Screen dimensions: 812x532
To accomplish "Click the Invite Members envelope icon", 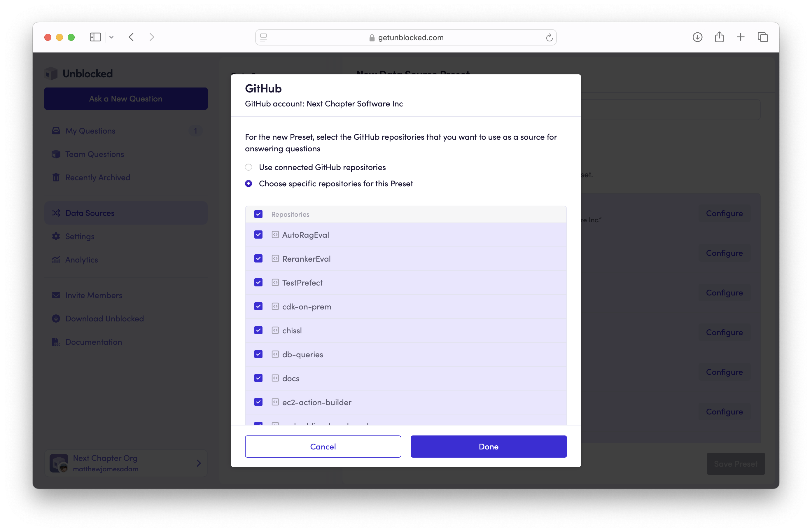I will [56, 295].
